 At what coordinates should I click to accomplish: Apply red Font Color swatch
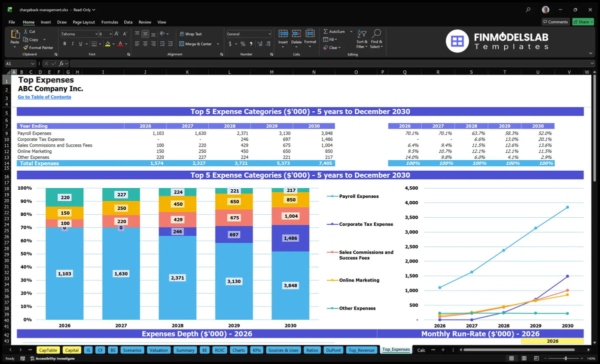(120, 44)
